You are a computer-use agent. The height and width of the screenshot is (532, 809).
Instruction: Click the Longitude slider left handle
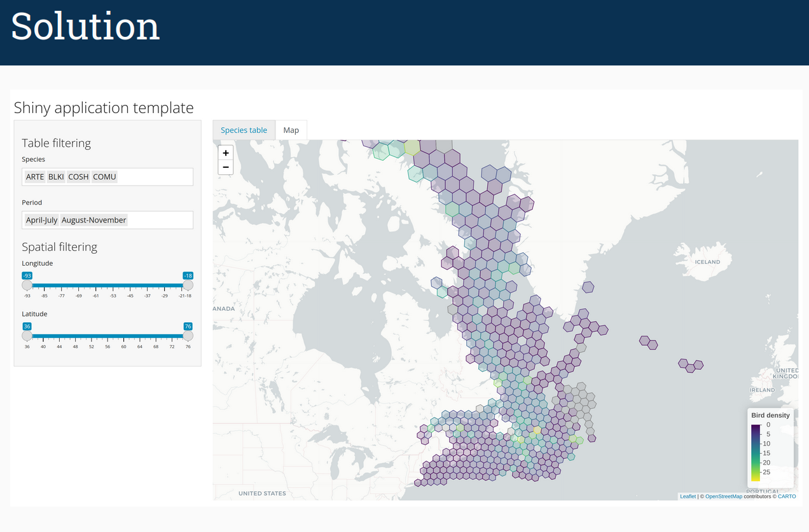(27, 285)
